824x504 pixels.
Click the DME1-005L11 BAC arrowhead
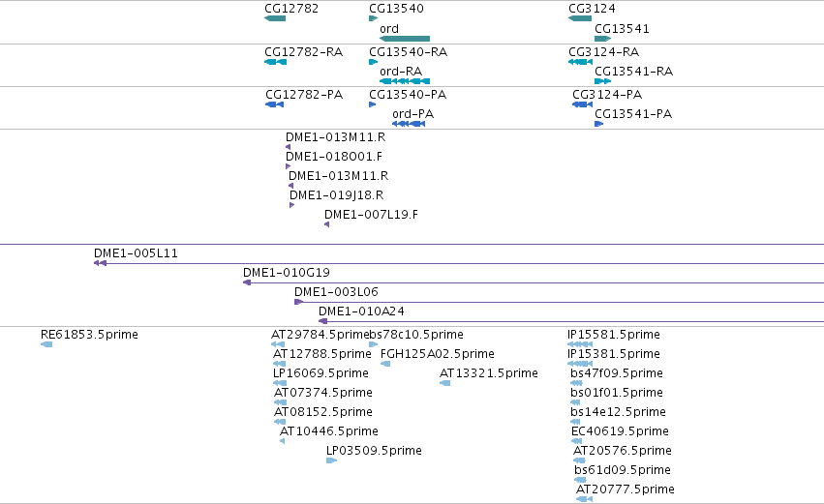pyautogui.click(x=100, y=263)
